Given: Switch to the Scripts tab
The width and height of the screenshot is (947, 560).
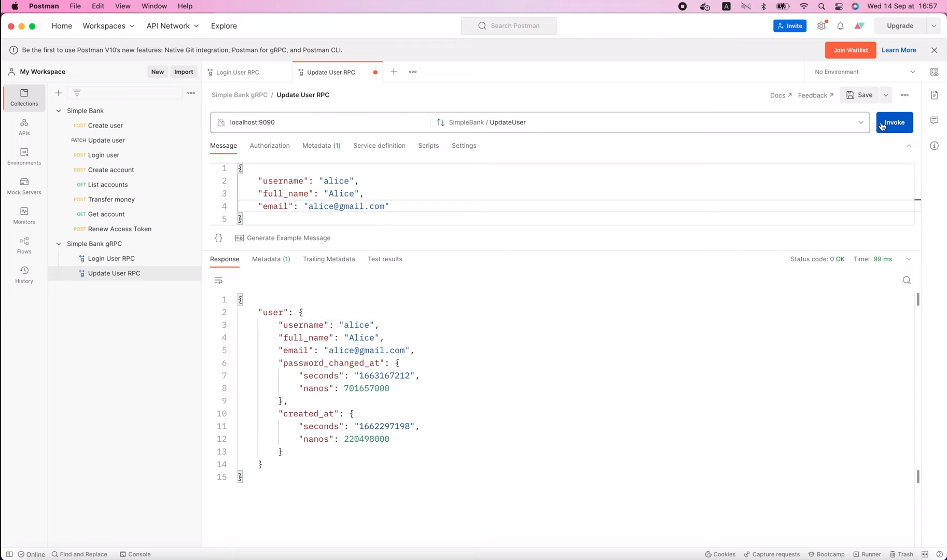Looking at the screenshot, I should 428,146.
